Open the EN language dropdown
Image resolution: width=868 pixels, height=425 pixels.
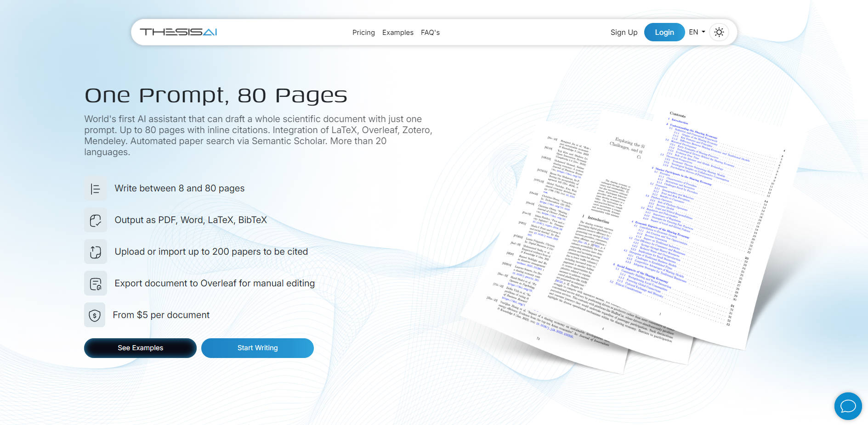coord(697,32)
